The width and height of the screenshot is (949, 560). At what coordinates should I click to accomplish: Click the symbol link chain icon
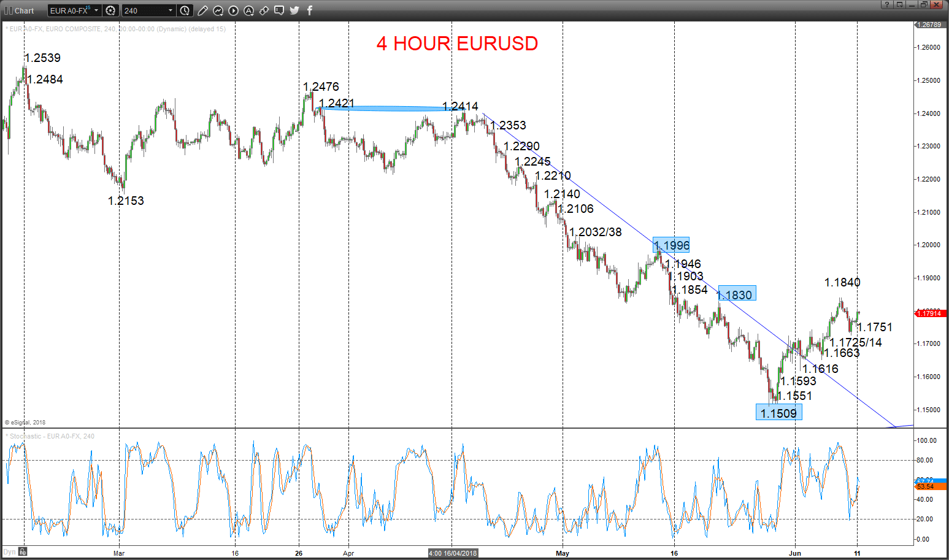[264, 10]
